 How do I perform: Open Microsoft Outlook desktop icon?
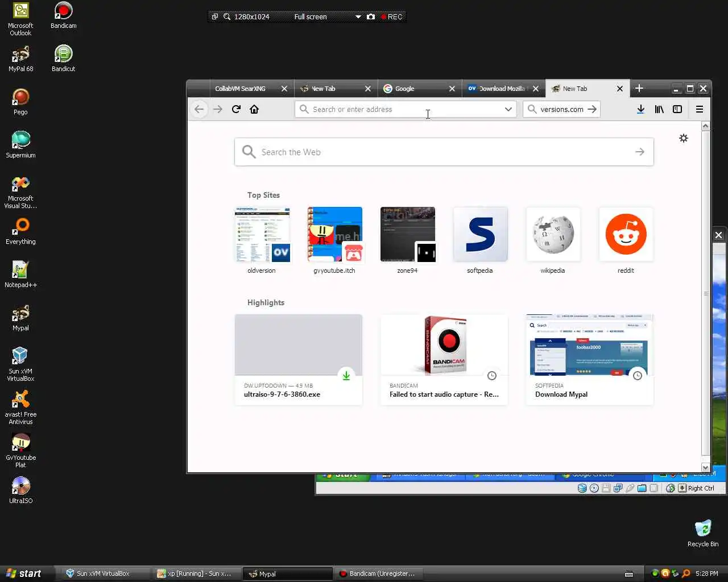coord(20,20)
